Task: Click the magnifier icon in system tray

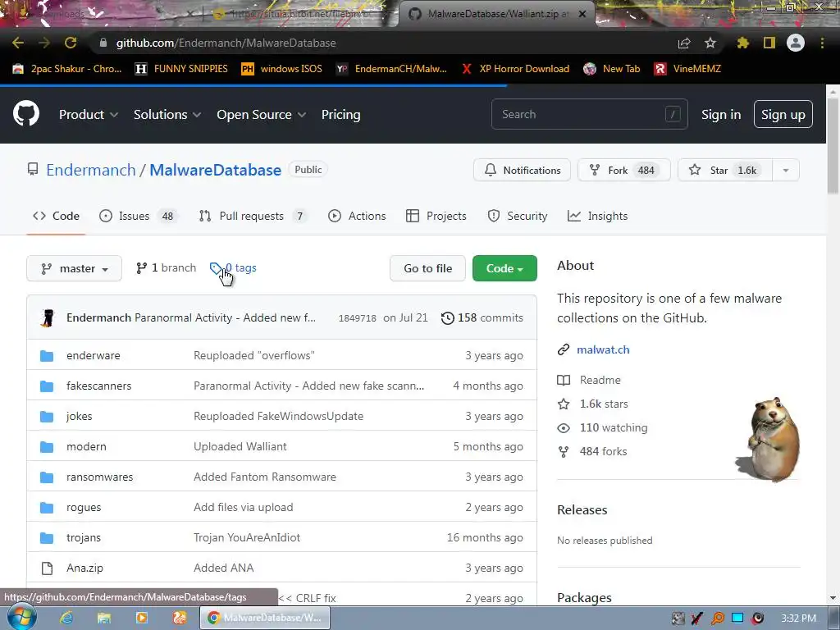Action: click(x=717, y=619)
